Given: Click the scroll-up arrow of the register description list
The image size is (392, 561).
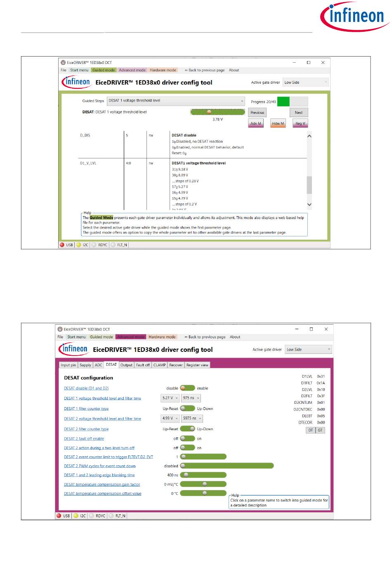Looking at the screenshot, I should pos(309,136).
